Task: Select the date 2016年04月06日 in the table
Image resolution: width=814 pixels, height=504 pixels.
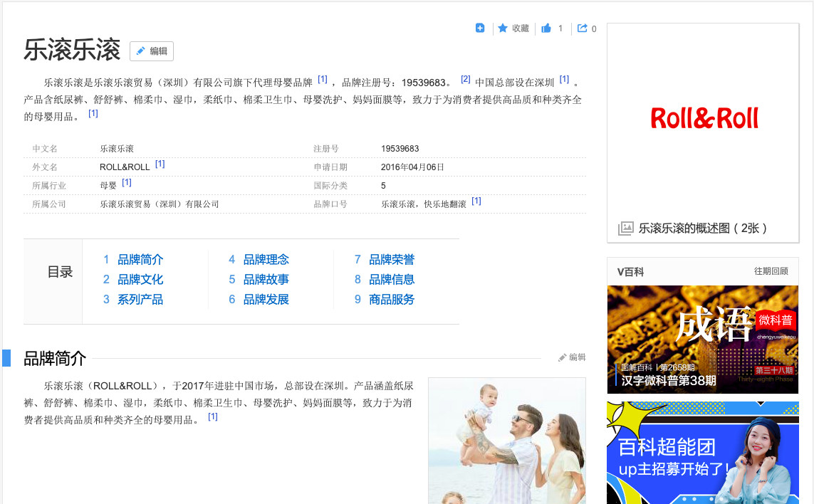Action: point(412,167)
